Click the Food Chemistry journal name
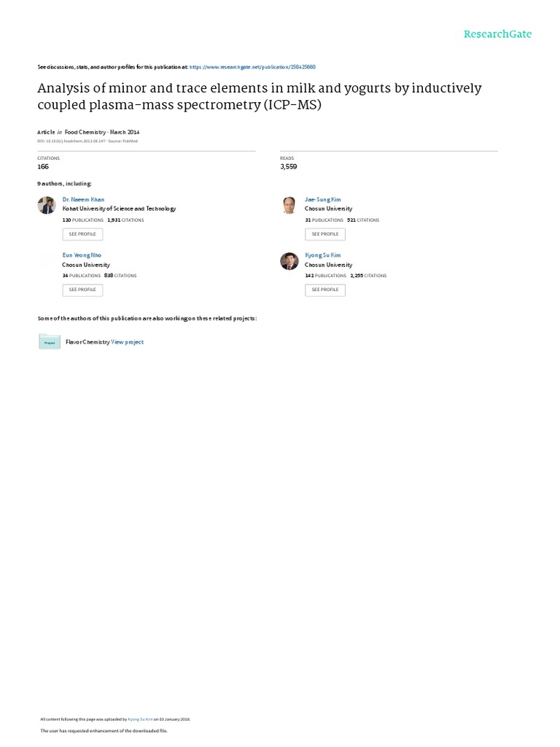The width and height of the screenshot is (560, 747). (x=85, y=132)
